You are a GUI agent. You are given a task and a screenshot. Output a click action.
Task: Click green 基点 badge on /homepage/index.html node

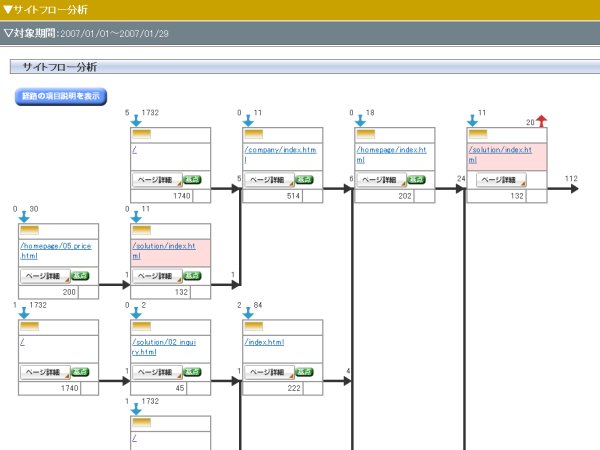tap(415, 180)
